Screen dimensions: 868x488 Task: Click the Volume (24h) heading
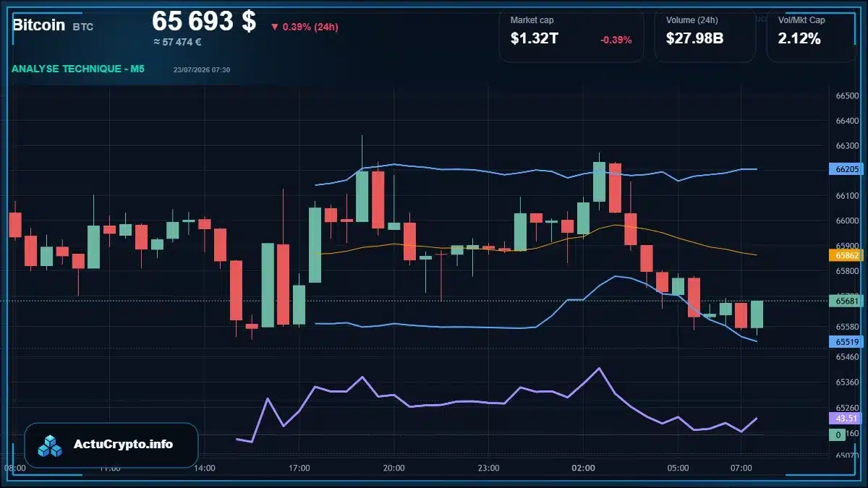tap(691, 20)
